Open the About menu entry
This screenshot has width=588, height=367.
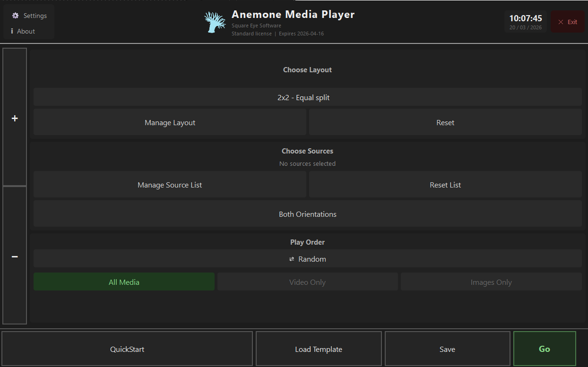pos(26,31)
